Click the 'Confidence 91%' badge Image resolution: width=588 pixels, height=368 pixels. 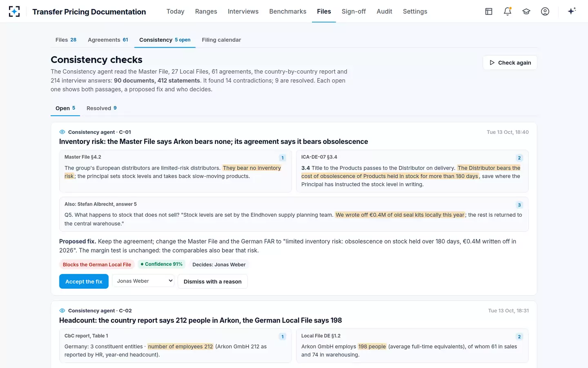coord(162,264)
